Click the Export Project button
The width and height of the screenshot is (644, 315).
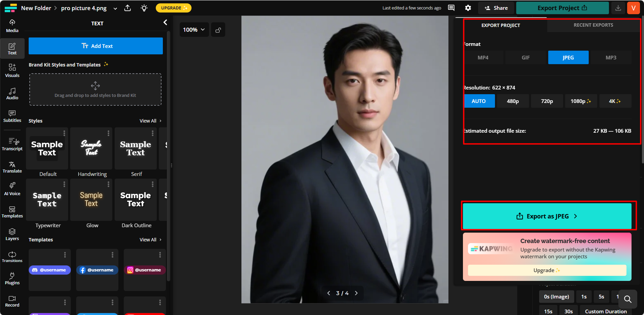click(x=562, y=8)
